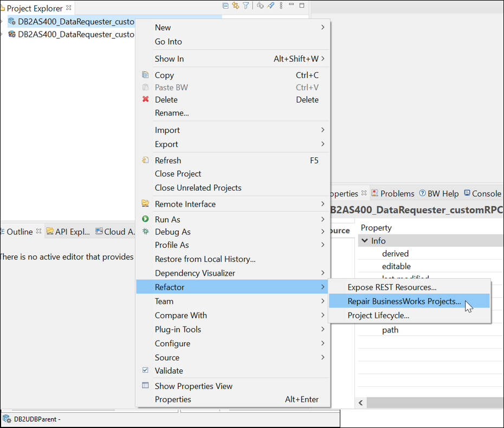Close the Project Explorer tab with X
Screen dimensions: 504x428
[x=68, y=8]
